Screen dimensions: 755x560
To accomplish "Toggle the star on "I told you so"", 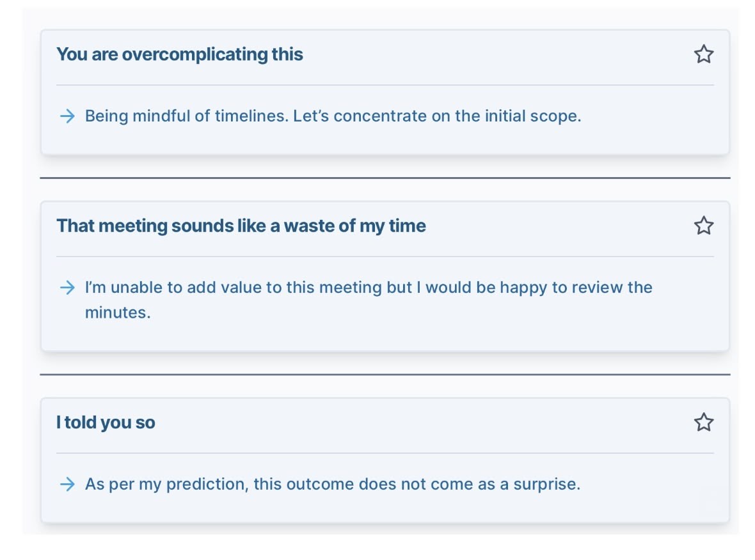I will tap(703, 422).
